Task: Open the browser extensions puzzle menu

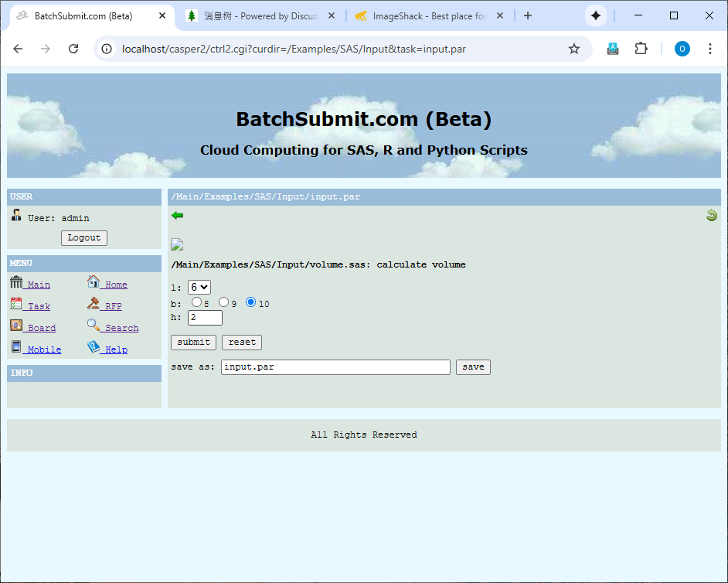Action: [641, 48]
